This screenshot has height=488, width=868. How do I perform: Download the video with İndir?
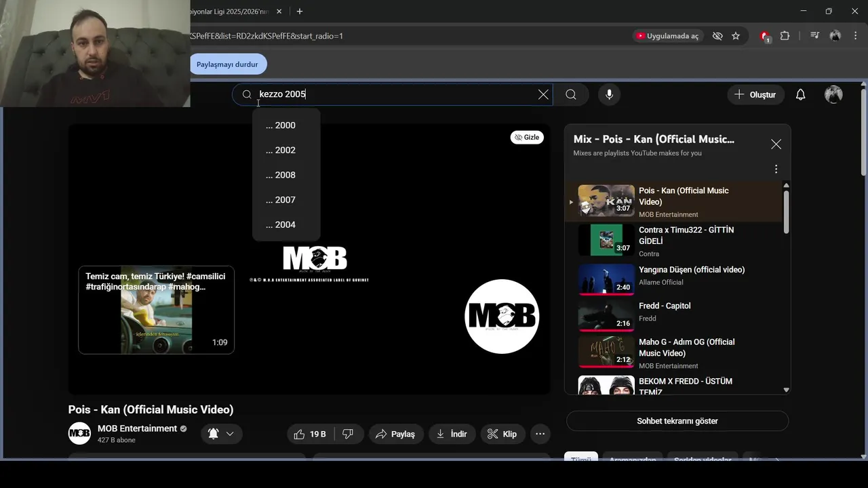[452, 434]
